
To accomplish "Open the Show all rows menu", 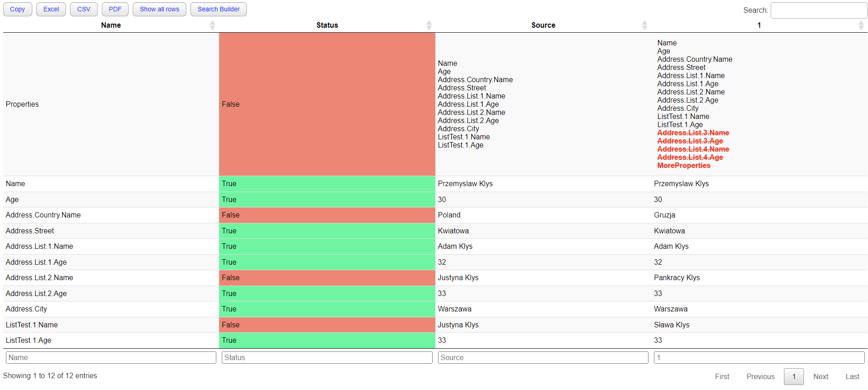I will pyautogui.click(x=159, y=9).
